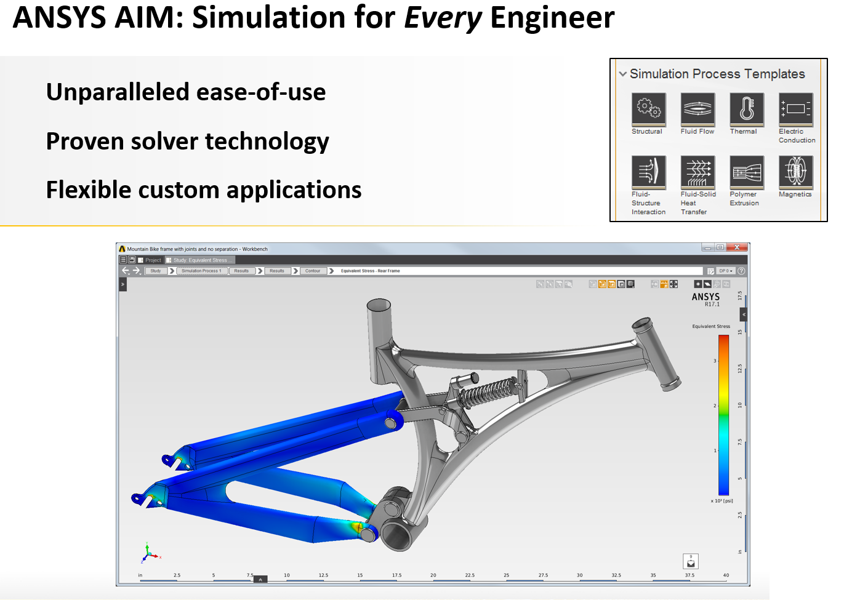The height and width of the screenshot is (600, 868).
Task: Select the Polymer Extrusion template
Action: 747,172
